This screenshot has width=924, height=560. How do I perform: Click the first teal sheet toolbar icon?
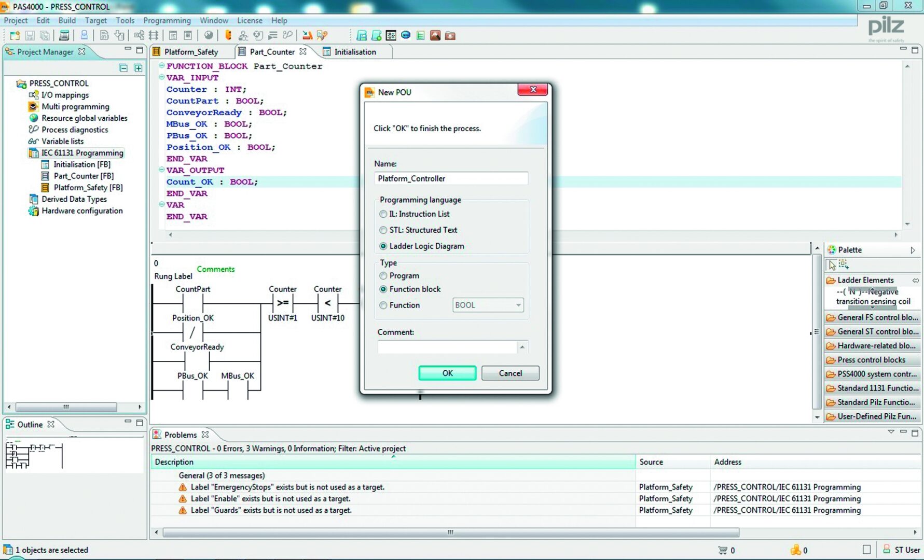tap(362, 35)
